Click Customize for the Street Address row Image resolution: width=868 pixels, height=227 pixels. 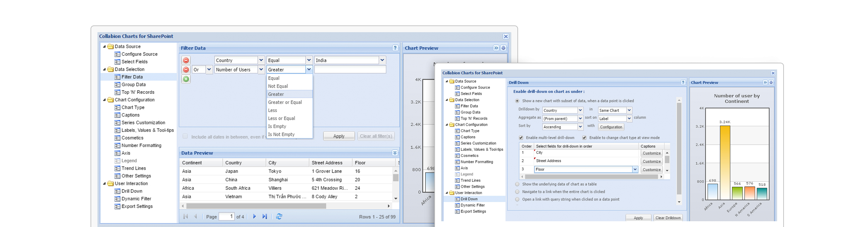651,162
